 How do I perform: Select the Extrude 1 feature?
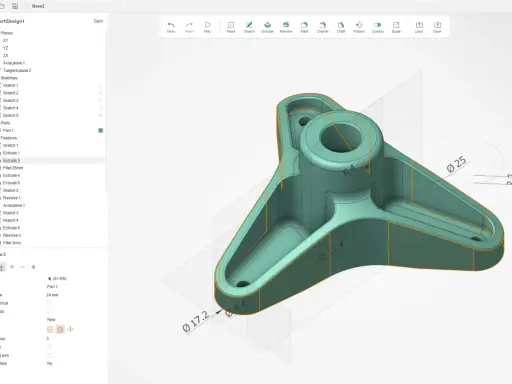pos(11,153)
